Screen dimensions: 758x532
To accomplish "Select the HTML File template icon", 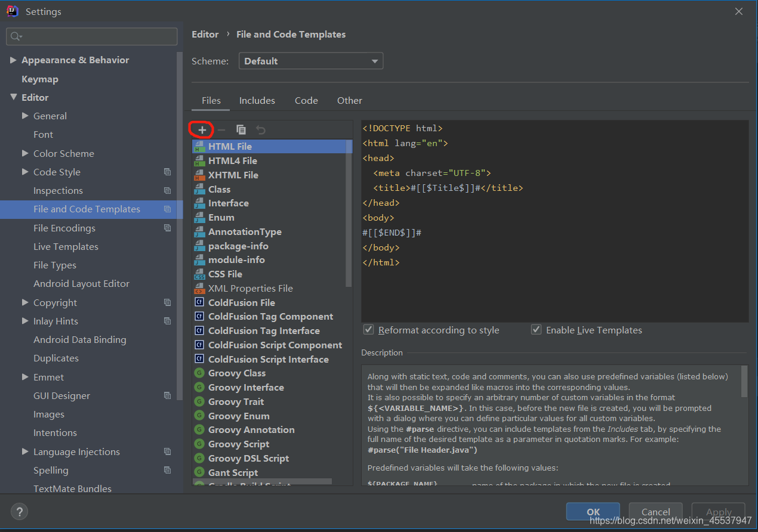I will 199,146.
